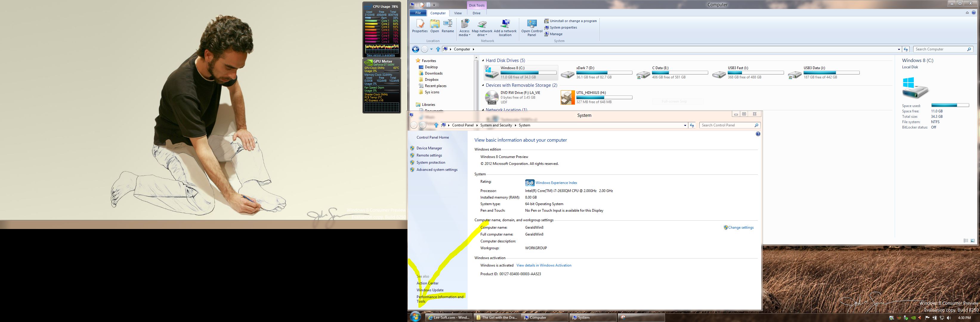Viewport: 980px width, 322px height.
Task: Open the Quick Access Toolbar customize dropdown
Action: pyautogui.click(x=434, y=4)
